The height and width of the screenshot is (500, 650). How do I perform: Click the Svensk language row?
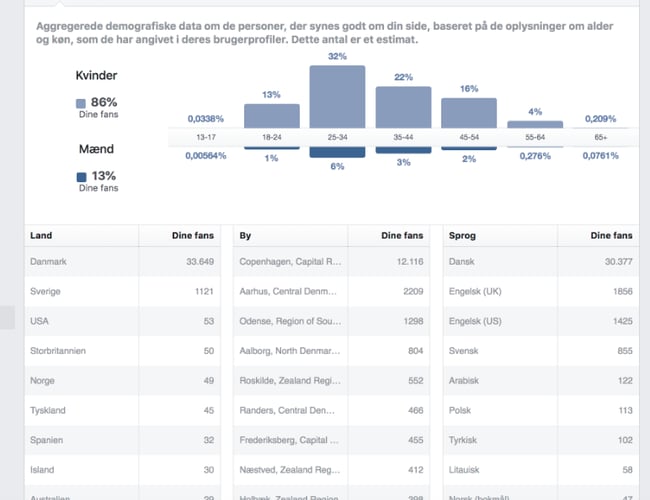pos(541,351)
